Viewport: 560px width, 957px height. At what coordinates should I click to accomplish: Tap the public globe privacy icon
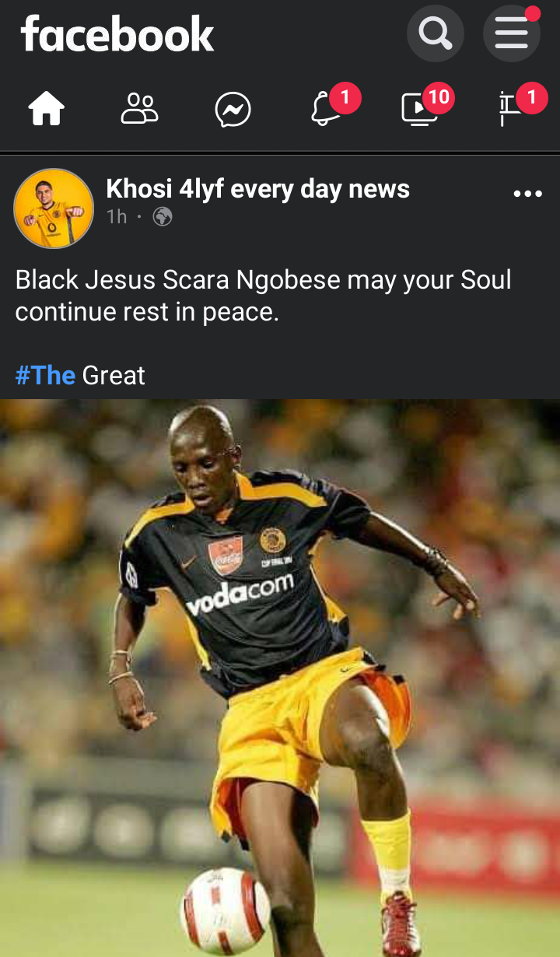point(163,217)
